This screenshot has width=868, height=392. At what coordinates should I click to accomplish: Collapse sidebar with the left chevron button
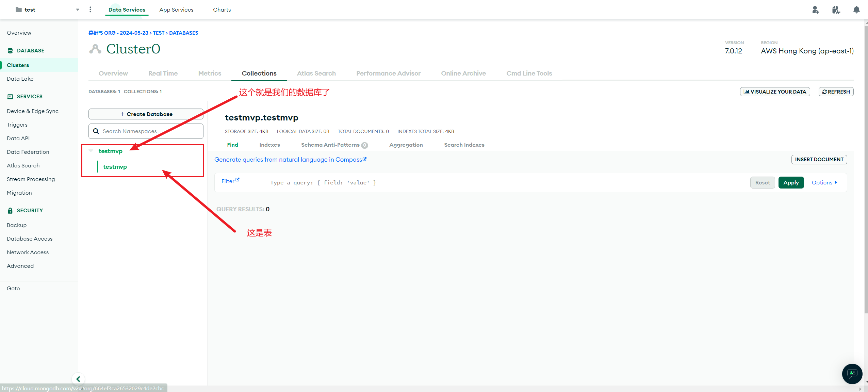pos(78,379)
